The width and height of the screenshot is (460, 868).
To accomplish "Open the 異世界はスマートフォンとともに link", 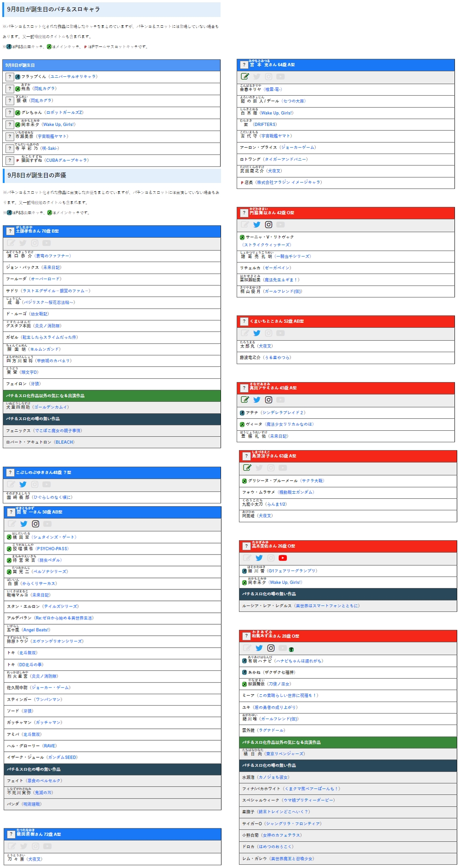I will click(327, 606).
